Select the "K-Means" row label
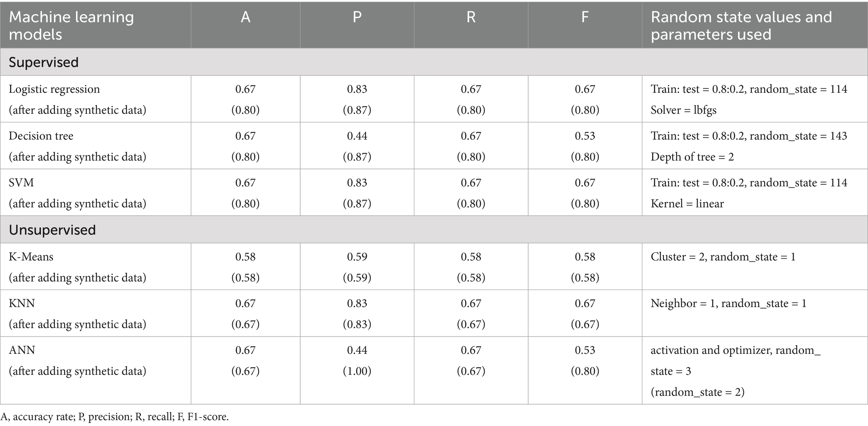Image resolution: width=868 pixels, height=426 pixels. click(31, 256)
